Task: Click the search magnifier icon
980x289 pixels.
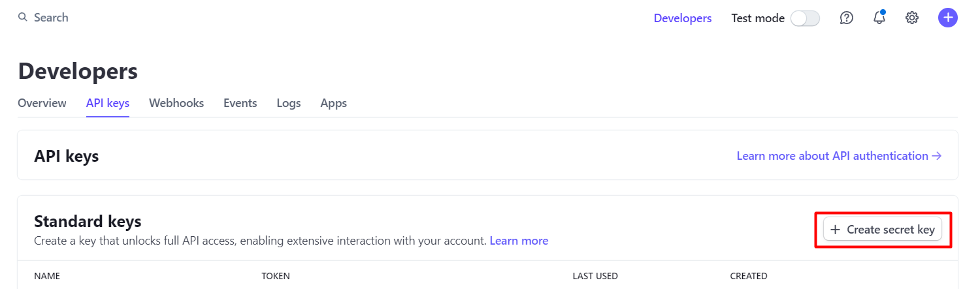Action: pos(23,18)
